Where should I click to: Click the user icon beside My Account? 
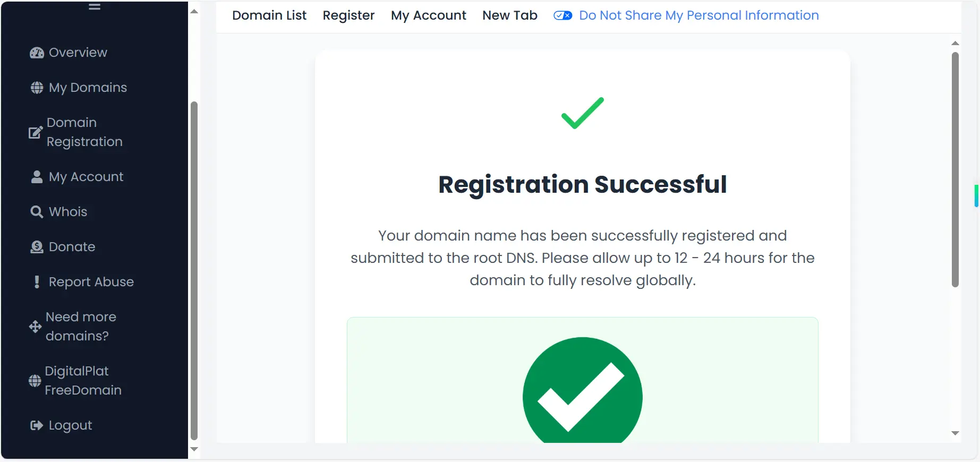click(37, 177)
